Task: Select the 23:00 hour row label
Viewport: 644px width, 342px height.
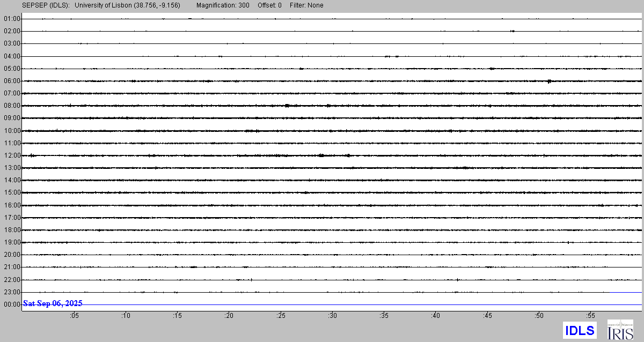Action: 11,292
